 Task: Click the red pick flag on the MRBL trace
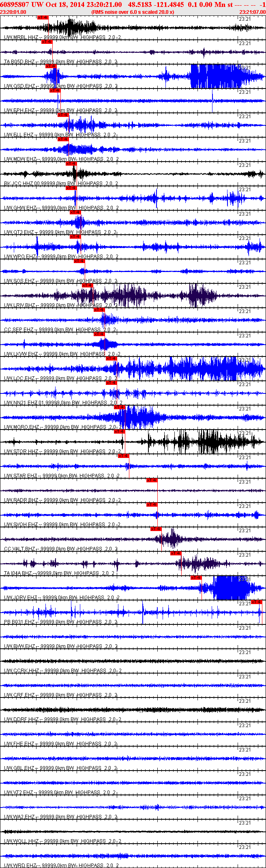pos(43,17)
